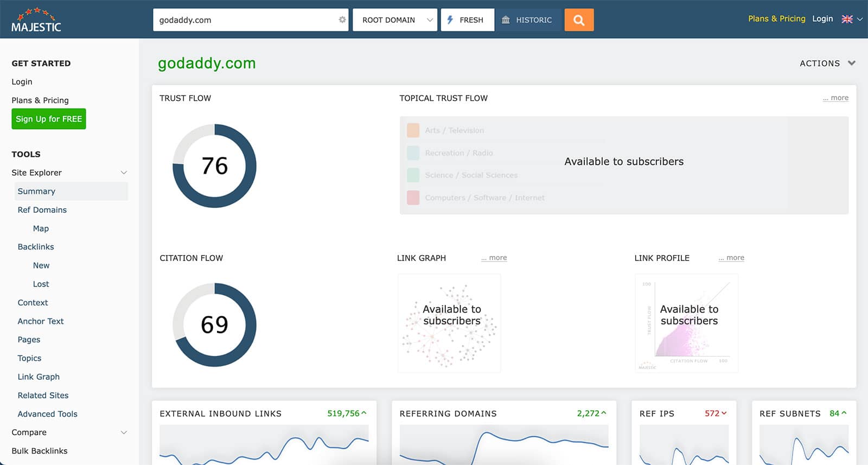This screenshot has width=868, height=465.
Task: Open Link Graph in the sidebar
Action: 39,377
